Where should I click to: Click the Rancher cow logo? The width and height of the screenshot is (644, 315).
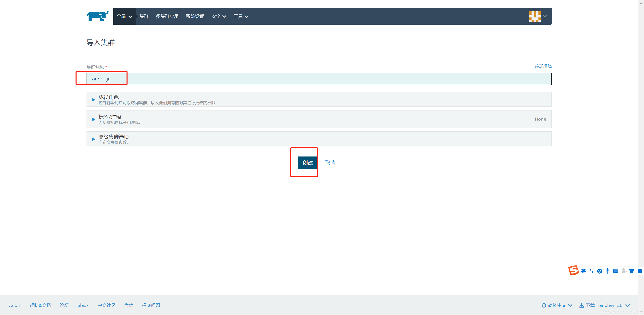(x=98, y=16)
